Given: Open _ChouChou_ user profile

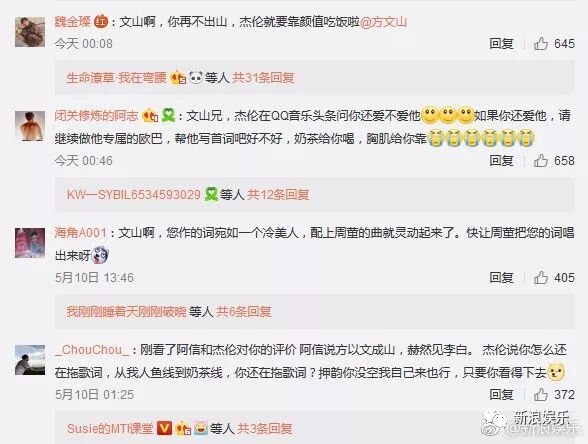Looking at the screenshot, I should tap(92, 350).
